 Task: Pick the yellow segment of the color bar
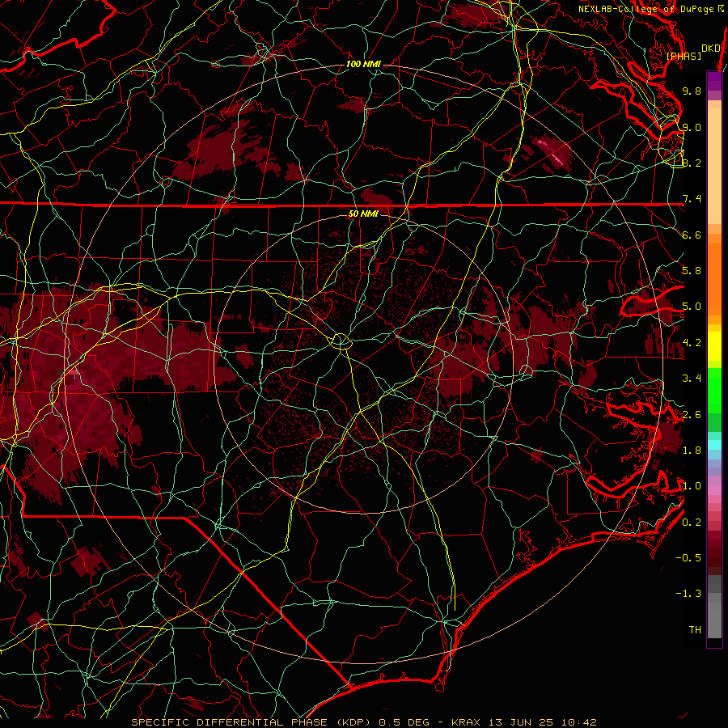[714, 346]
